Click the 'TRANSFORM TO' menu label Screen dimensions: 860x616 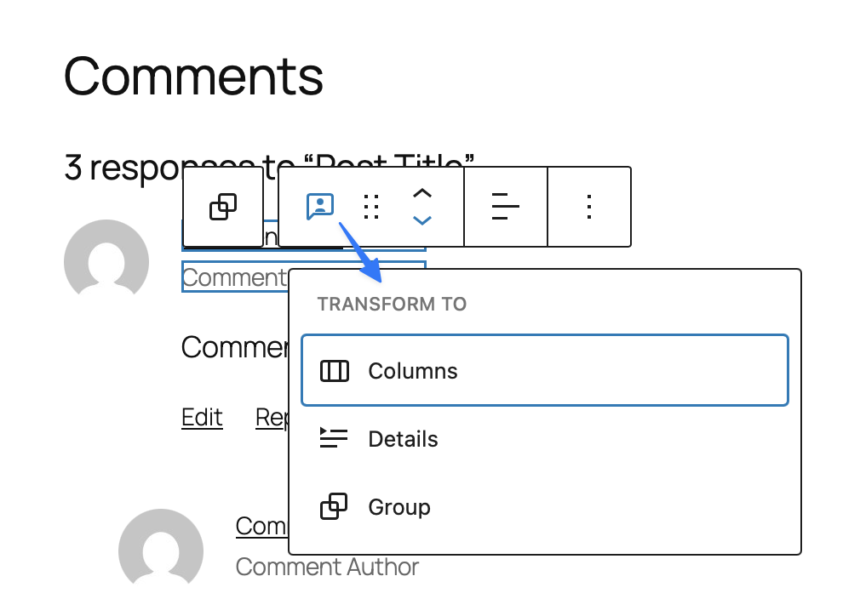point(393,304)
